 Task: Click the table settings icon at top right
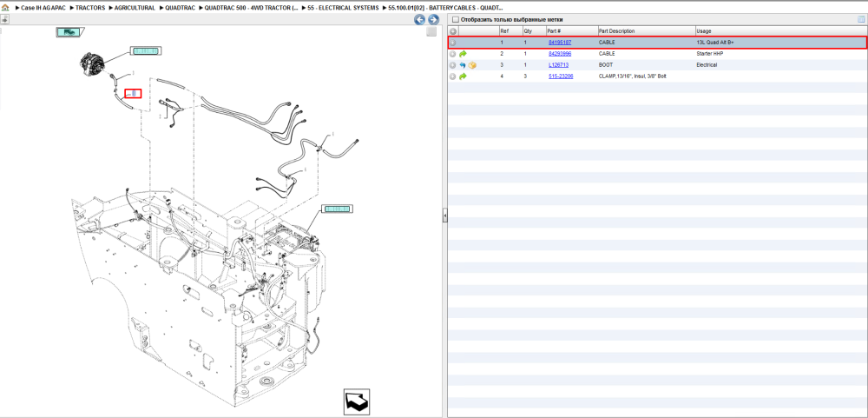click(861, 19)
